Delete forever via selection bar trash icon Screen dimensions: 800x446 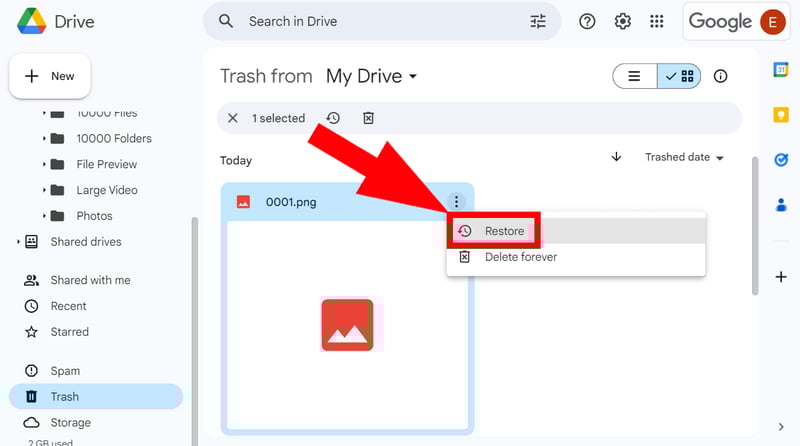click(368, 118)
